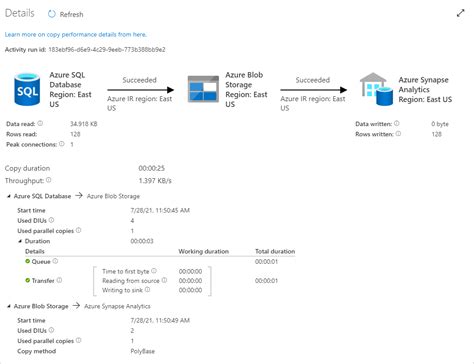
Task: Click the info icon beside Rows written
Action: (x=398, y=134)
